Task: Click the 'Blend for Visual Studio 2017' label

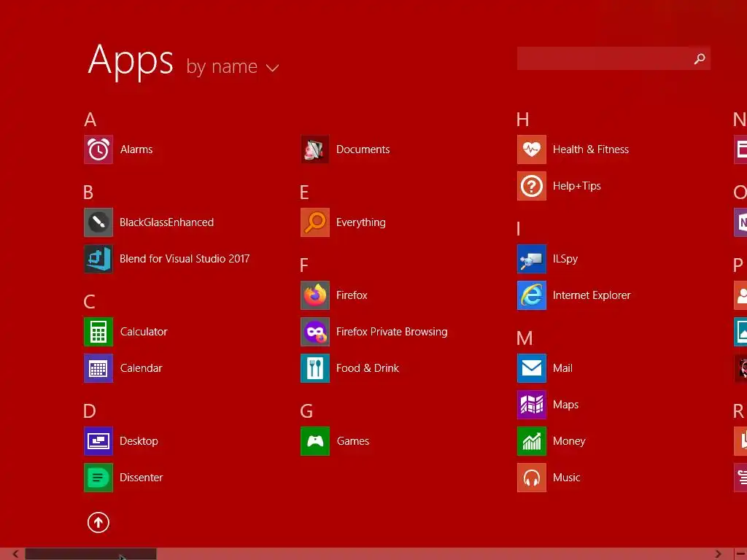Action: point(185,259)
